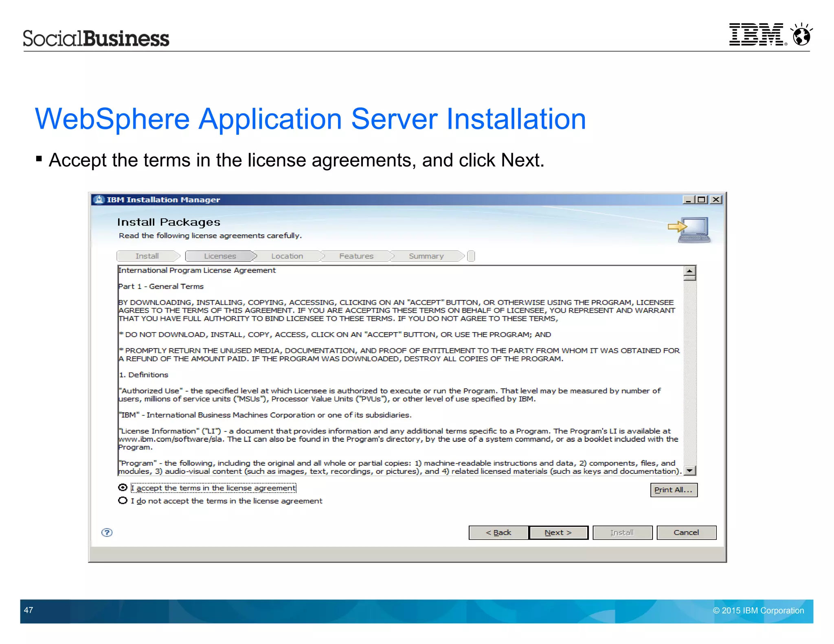Click the scroll down arrow of license text
834x644 pixels.
690,471
